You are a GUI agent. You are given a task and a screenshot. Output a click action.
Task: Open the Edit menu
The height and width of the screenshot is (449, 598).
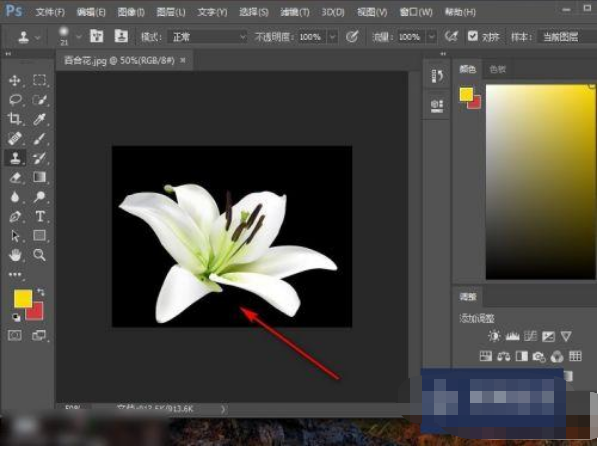(91, 12)
